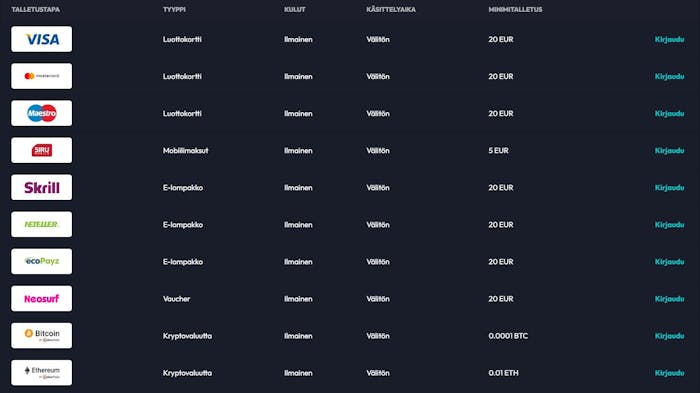Pick the Ethereum deposit logo
Viewport: 700px width, 393px height.
[42, 373]
